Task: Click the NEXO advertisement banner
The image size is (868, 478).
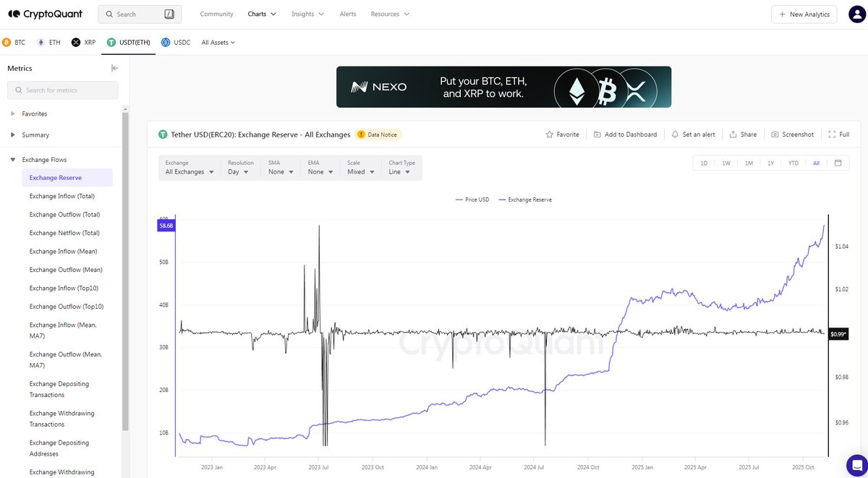Action: tap(503, 87)
